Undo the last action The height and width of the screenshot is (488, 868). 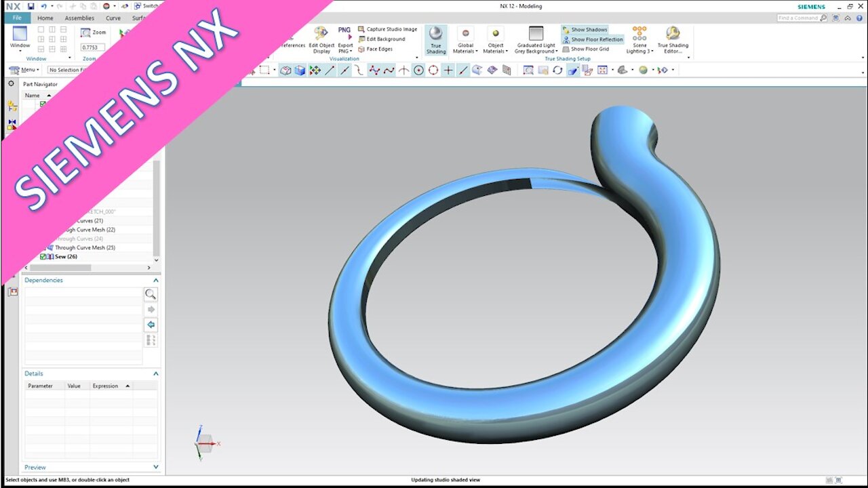point(44,6)
